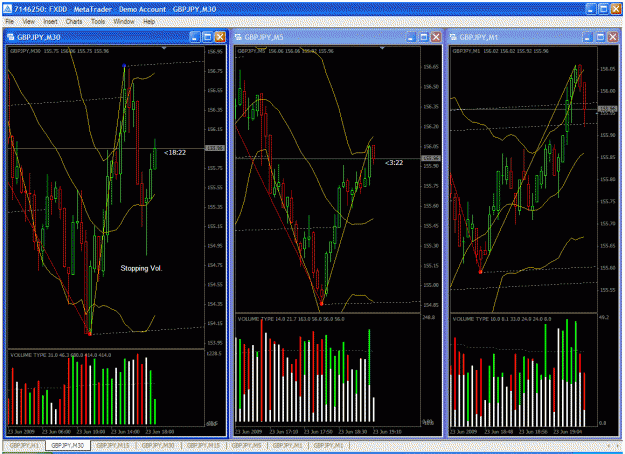
Task: Close the main MetaTrader window
Action: point(616,9)
